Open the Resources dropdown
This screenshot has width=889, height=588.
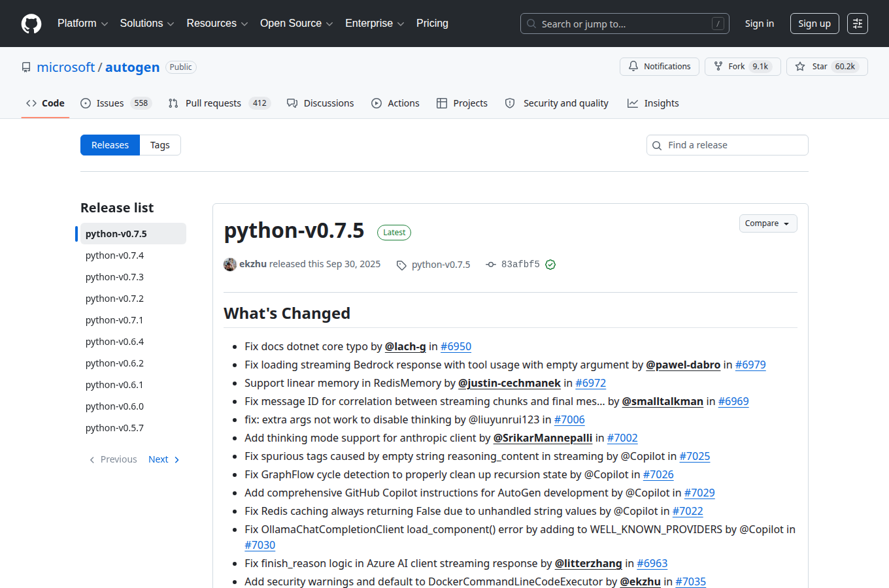click(x=217, y=24)
